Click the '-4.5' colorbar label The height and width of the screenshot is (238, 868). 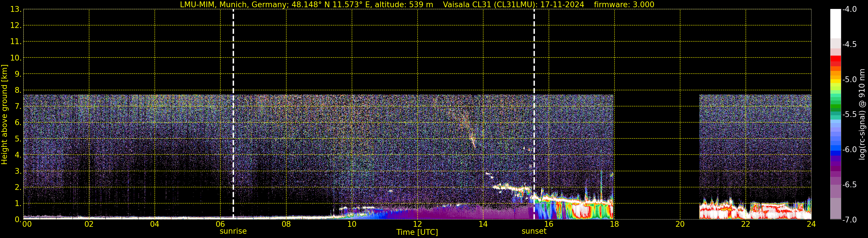tap(850, 44)
